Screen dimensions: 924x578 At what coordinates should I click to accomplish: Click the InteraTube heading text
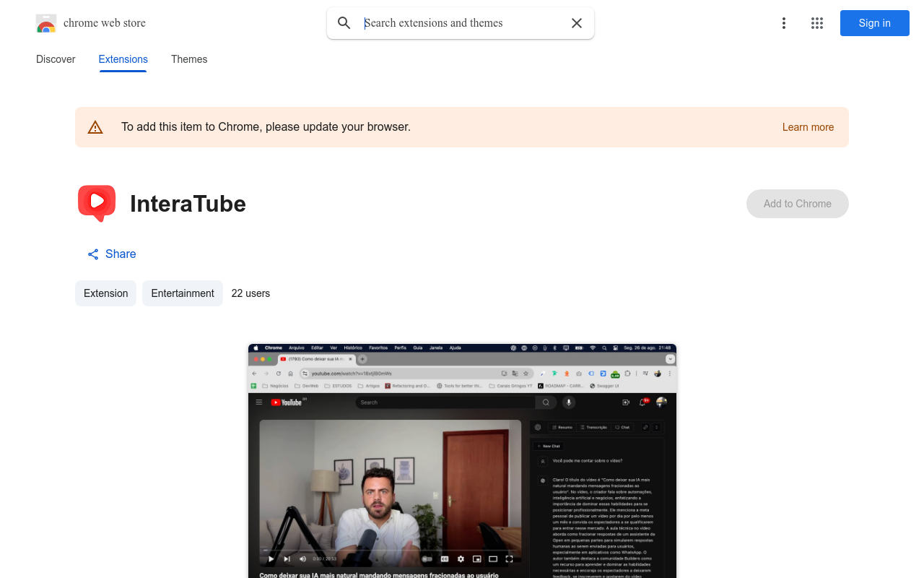point(188,204)
